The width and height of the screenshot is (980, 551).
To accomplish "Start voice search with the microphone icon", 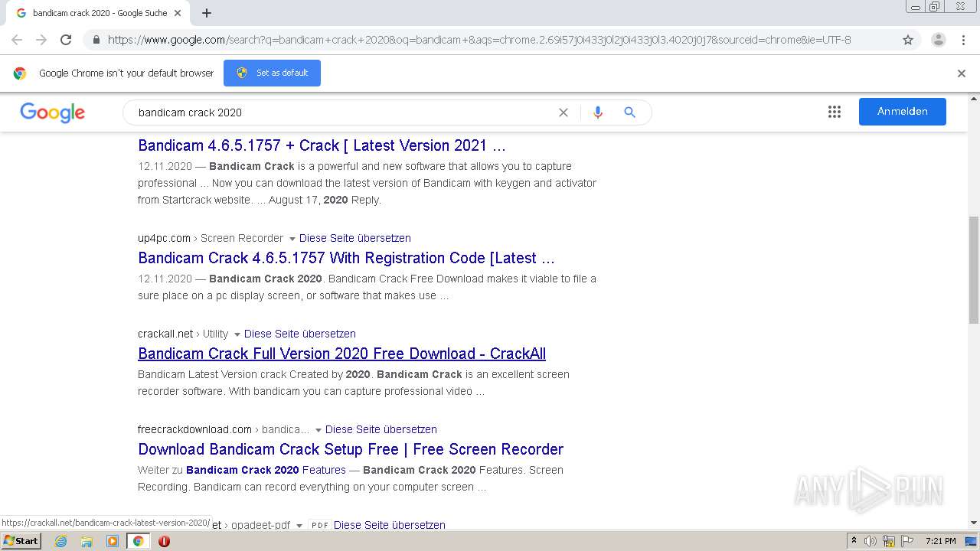I will tap(598, 112).
